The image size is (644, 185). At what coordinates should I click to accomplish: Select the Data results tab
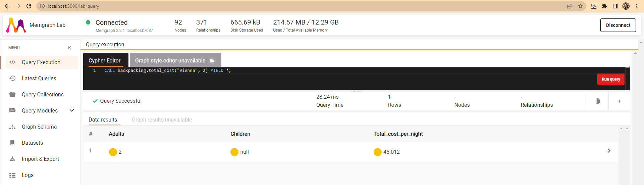[103, 120]
